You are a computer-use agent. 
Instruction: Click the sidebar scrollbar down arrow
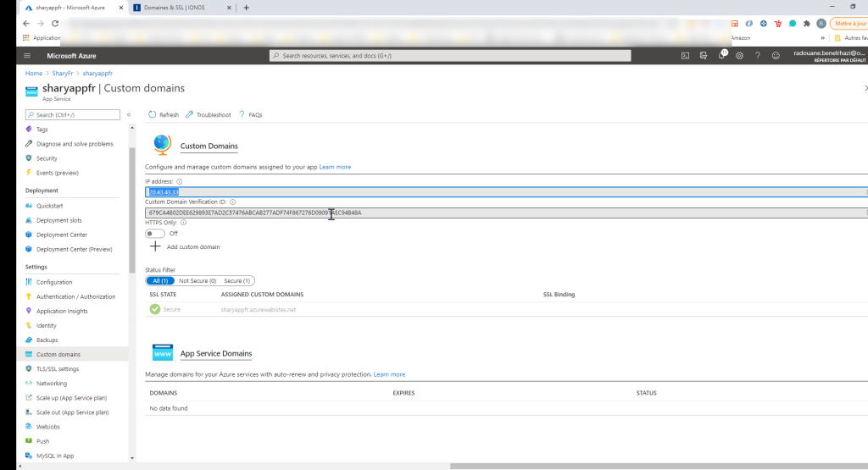click(x=131, y=458)
